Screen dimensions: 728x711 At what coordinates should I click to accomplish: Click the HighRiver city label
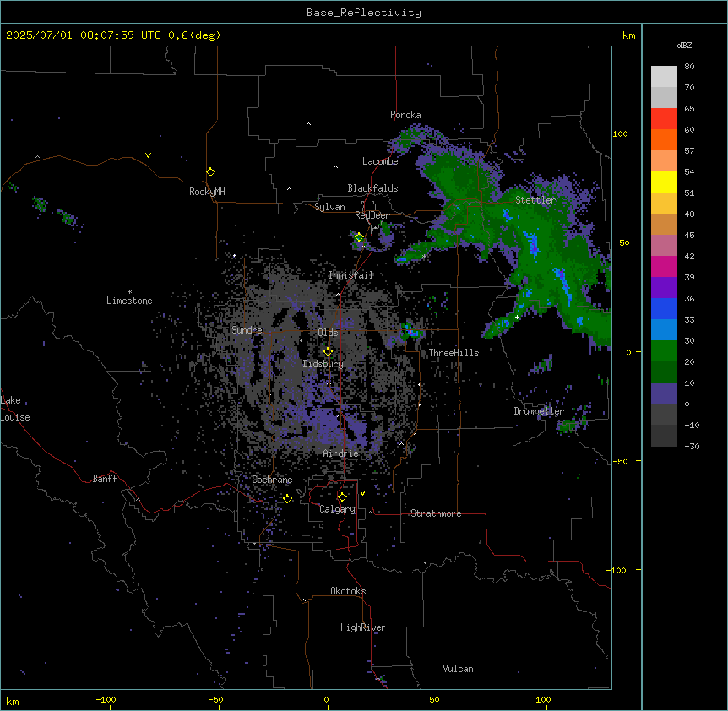[363, 627]
